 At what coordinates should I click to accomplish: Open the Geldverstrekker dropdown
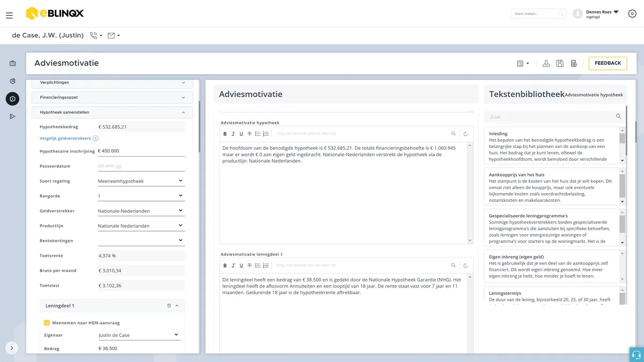coord(141,211)
